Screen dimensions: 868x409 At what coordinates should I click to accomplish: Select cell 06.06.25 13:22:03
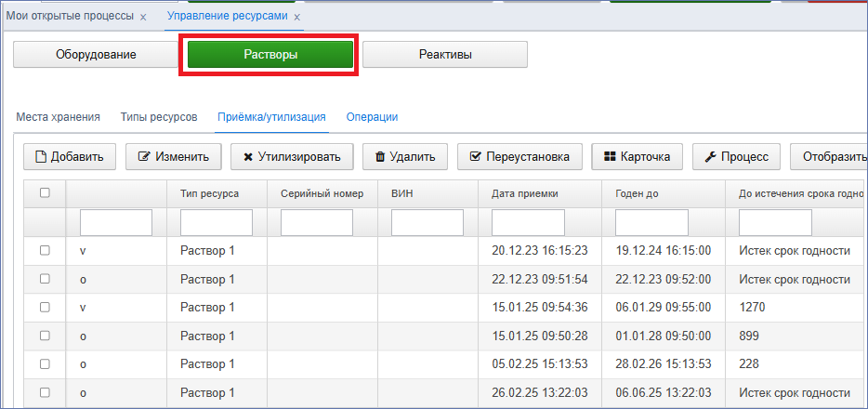click(x=664, y=392)
